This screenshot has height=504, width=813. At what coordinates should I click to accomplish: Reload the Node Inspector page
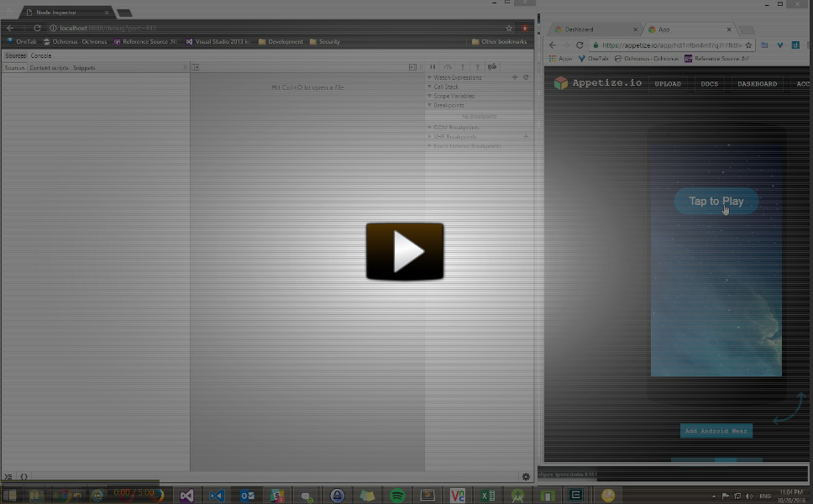point(37,28)
